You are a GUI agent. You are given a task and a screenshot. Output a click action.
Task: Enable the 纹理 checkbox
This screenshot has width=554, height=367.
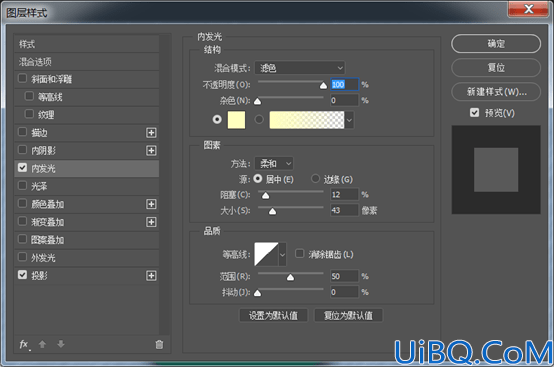pyautogui.click(x=29, y=114)
